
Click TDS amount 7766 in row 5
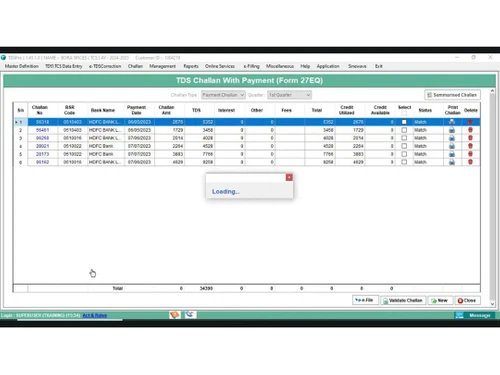(208, 154)
